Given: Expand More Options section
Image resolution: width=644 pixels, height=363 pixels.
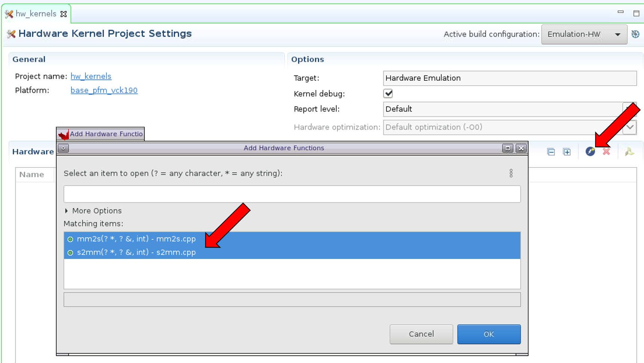Looking at the screenshot, I should 66,211.
